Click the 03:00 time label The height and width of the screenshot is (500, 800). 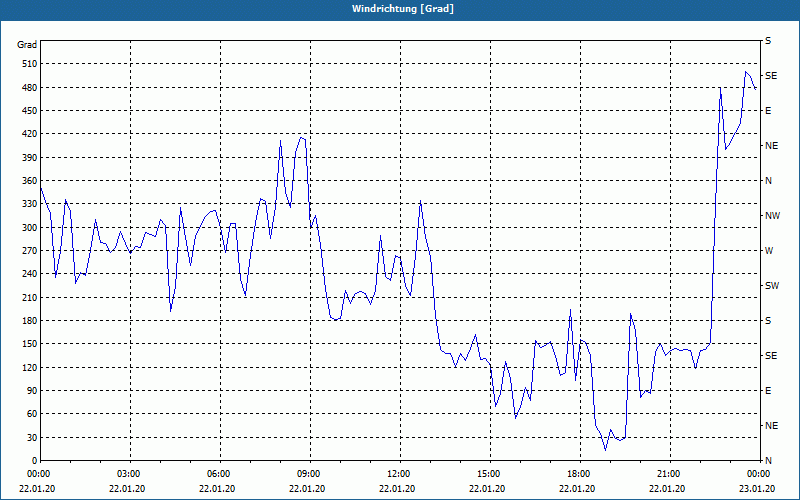point(129,473)
